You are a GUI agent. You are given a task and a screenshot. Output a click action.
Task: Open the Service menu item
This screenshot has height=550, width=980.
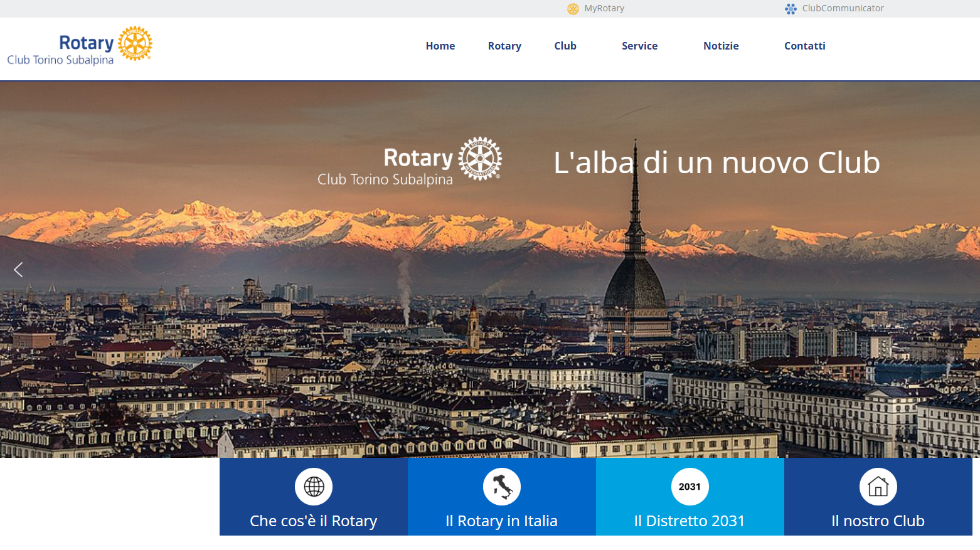639,46
